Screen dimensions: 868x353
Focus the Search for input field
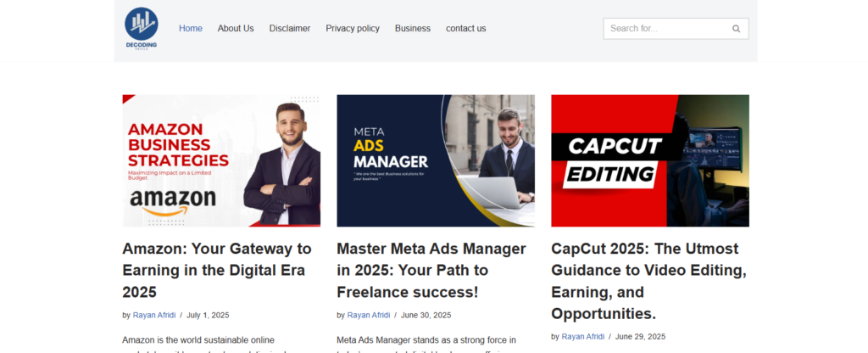pyautogui.click(x=665, y=29)
